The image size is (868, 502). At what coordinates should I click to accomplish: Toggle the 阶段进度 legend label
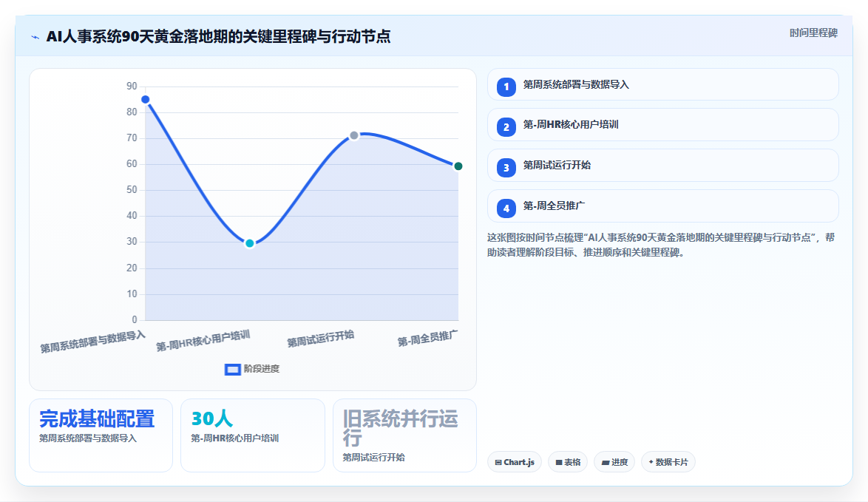[x=262, y=369]
